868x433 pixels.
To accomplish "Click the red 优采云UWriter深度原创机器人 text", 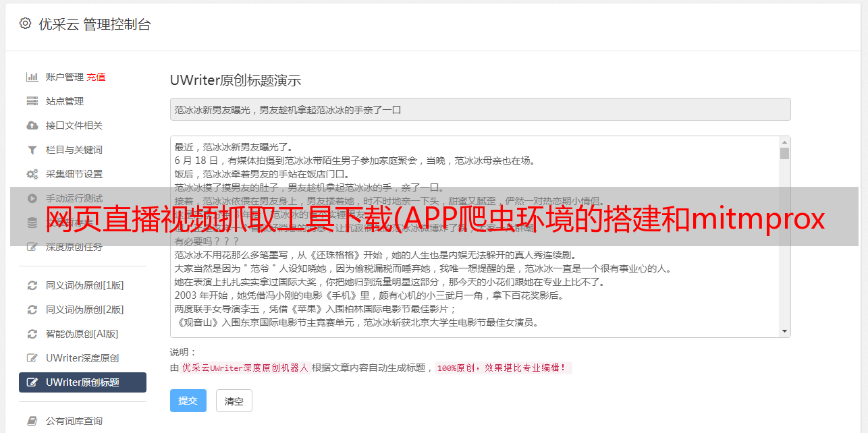I will click(x=245, y=368).
